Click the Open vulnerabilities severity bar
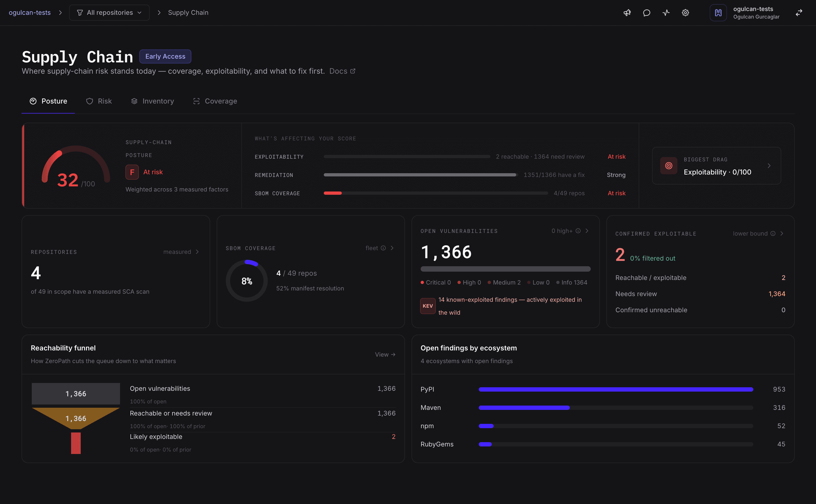Image resolution: width=816 pixels, height=504 pixels. coord(505,269)
